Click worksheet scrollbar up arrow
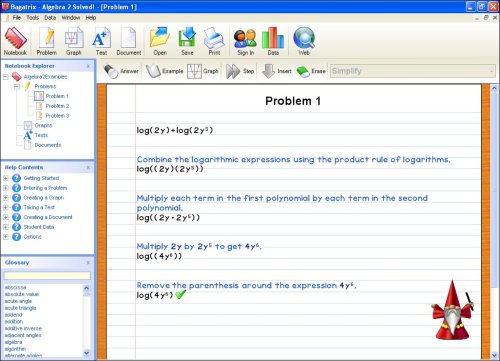Screen dimensions: 500x361 [494, 88]
